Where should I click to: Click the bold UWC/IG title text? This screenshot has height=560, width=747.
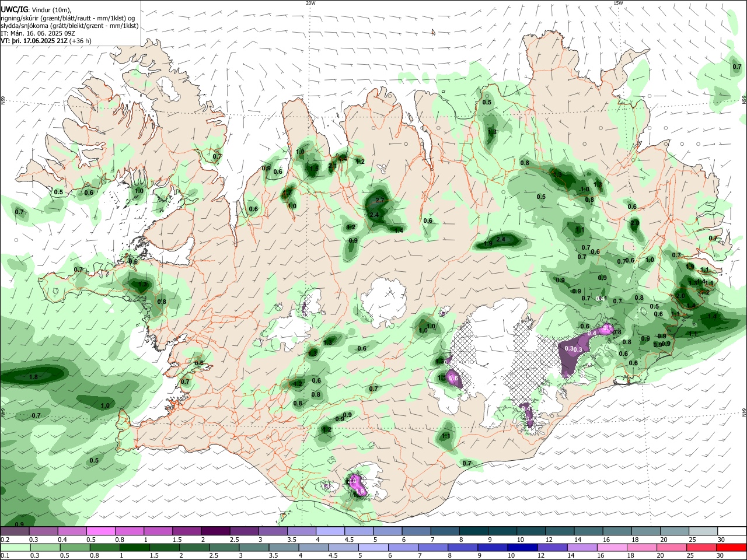(14, 10)
